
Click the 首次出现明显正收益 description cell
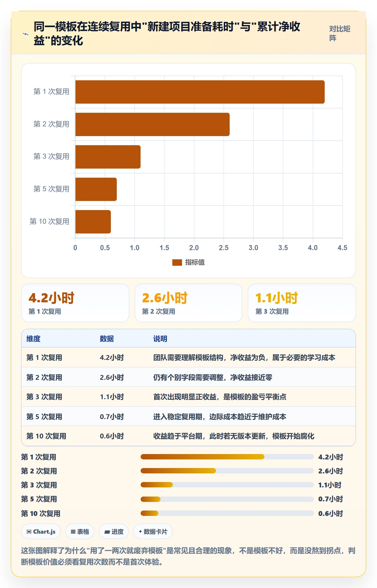[x=220, y=397]
